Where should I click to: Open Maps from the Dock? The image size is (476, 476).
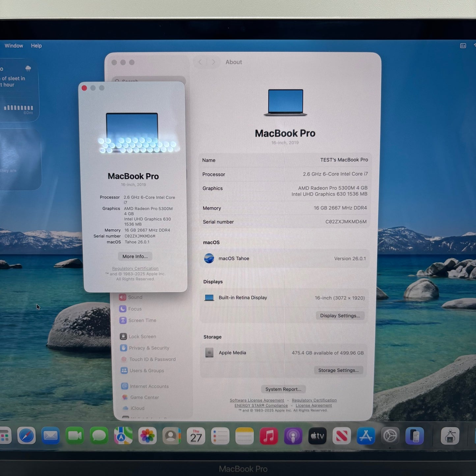(123, 436)
